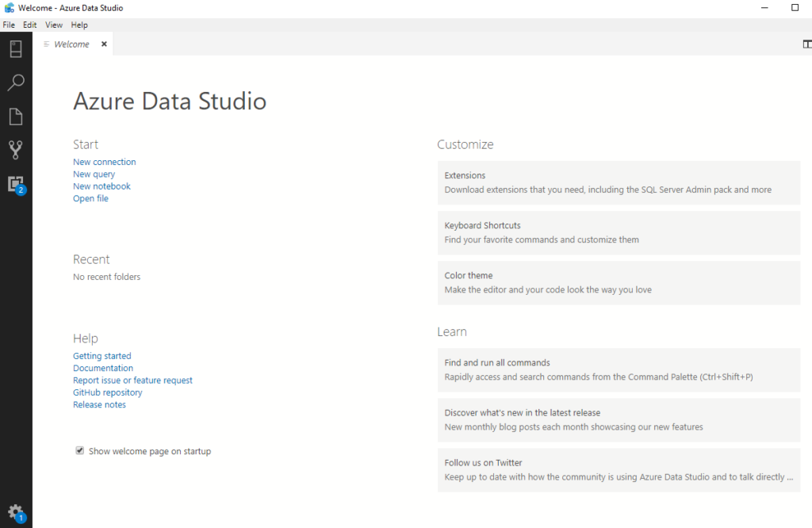Open Find and run all commands
Screen dimensions: 812x528
point(619,369)
